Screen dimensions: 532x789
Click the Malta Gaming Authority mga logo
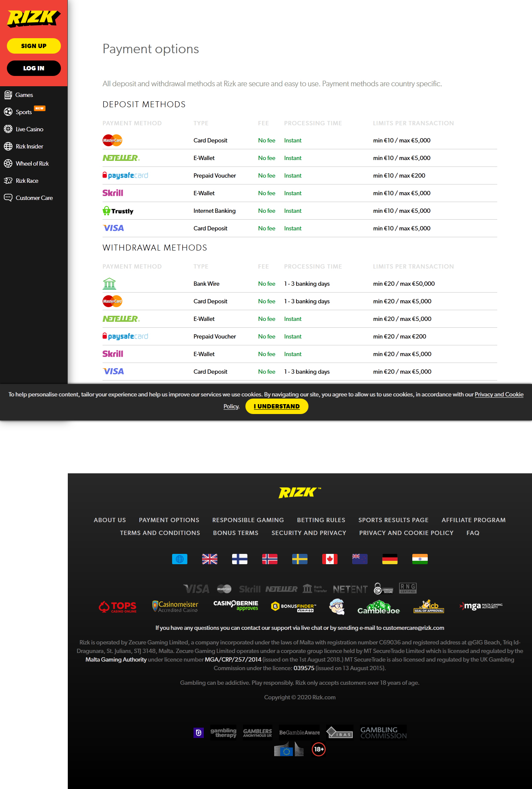481,606
